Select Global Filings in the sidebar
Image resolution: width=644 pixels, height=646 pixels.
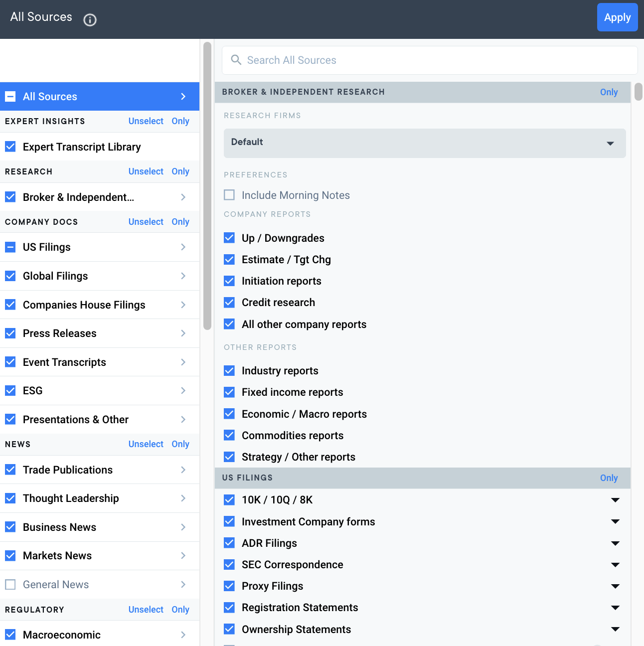click(x=55, y=276)
